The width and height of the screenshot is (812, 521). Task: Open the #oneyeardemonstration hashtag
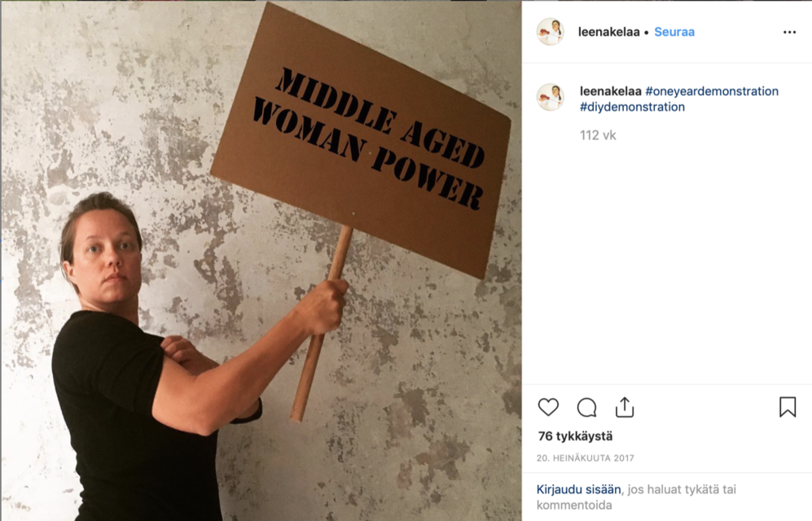coord(712,91)
